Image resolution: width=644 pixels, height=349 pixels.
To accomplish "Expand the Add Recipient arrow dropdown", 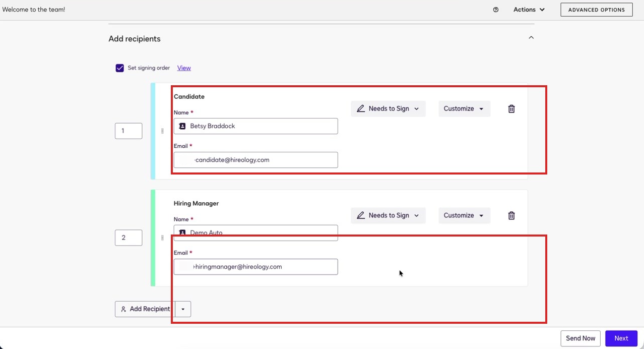I will [183, 309].
